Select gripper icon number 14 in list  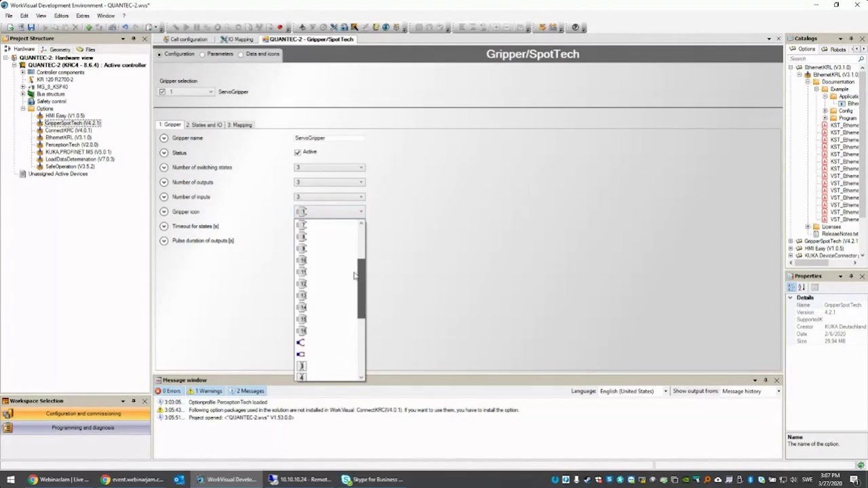(x=302, y=307)
